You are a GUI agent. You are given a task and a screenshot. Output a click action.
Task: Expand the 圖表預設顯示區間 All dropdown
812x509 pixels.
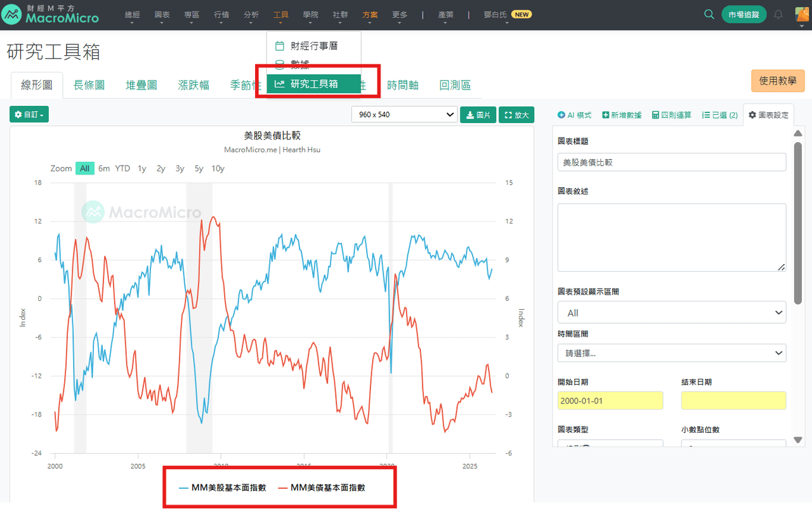[672, 312]
